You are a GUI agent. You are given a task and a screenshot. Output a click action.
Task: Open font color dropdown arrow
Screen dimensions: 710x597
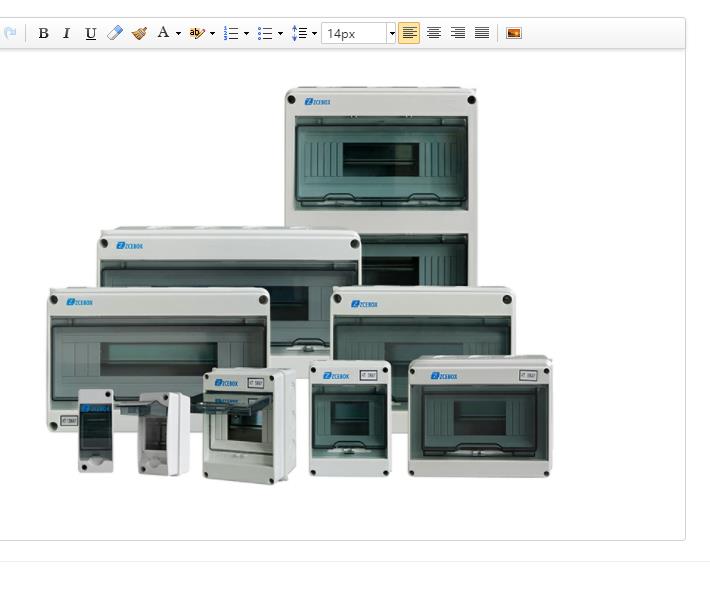point(178,33)
